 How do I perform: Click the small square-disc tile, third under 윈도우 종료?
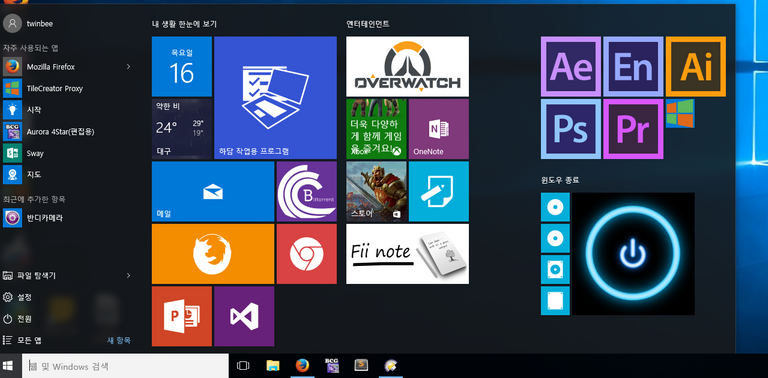[x=555, y=269]
